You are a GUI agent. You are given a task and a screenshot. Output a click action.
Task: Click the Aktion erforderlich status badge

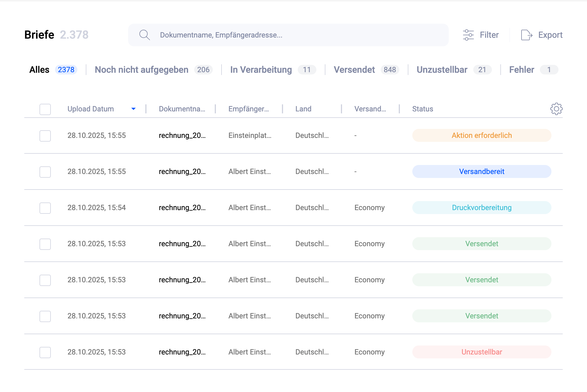481,136
